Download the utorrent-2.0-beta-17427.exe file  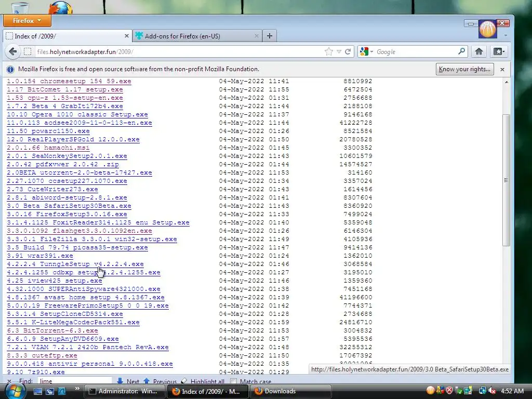click(x=79, y=172)
